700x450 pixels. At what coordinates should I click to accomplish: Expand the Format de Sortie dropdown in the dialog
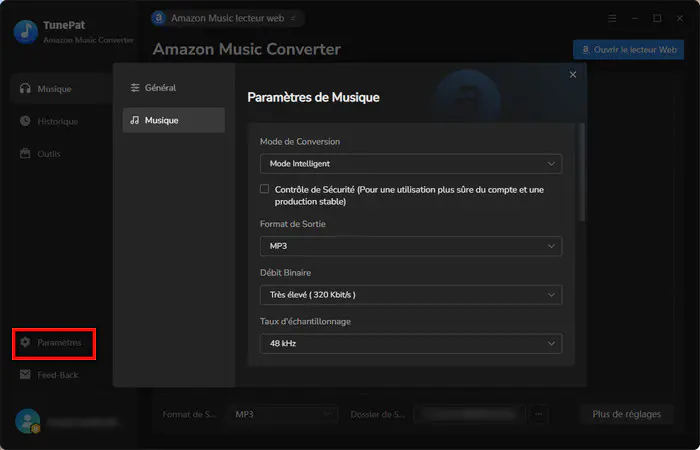pos(411,246)
